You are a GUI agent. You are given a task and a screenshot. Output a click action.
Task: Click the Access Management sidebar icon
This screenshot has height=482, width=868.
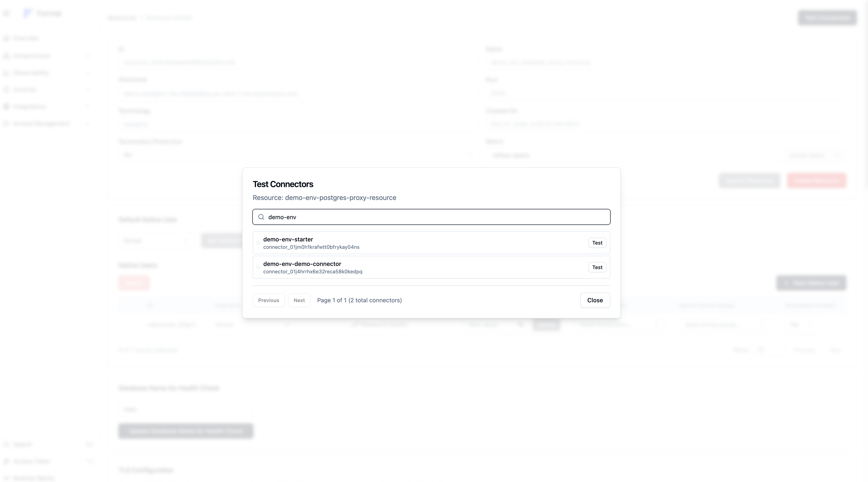tap(6, 123)
